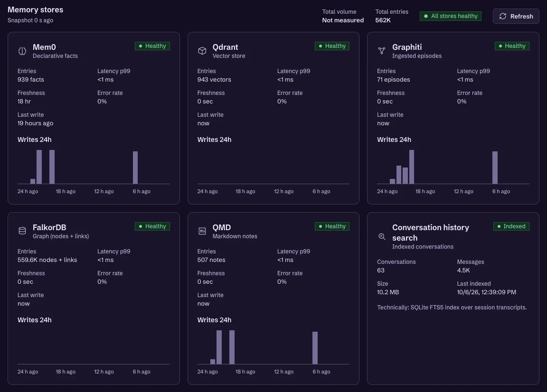
Task: Click the QMD markdown icon
Action: 202,231
